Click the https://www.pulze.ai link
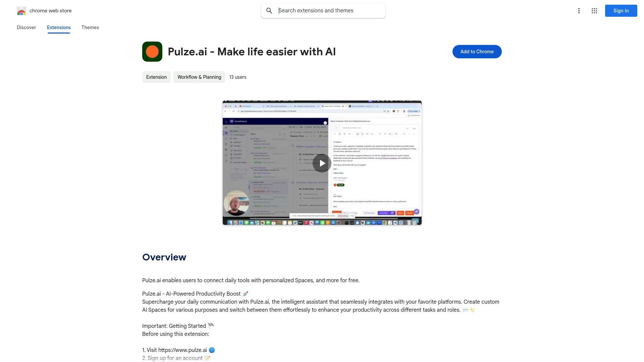 click(x=182, y=350)
